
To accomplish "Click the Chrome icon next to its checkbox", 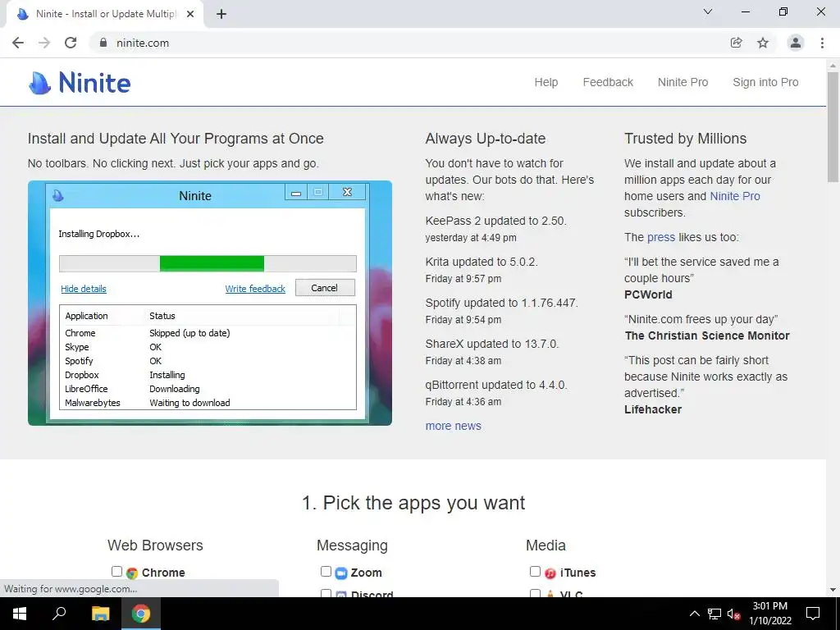I will (x=132, y=573).
